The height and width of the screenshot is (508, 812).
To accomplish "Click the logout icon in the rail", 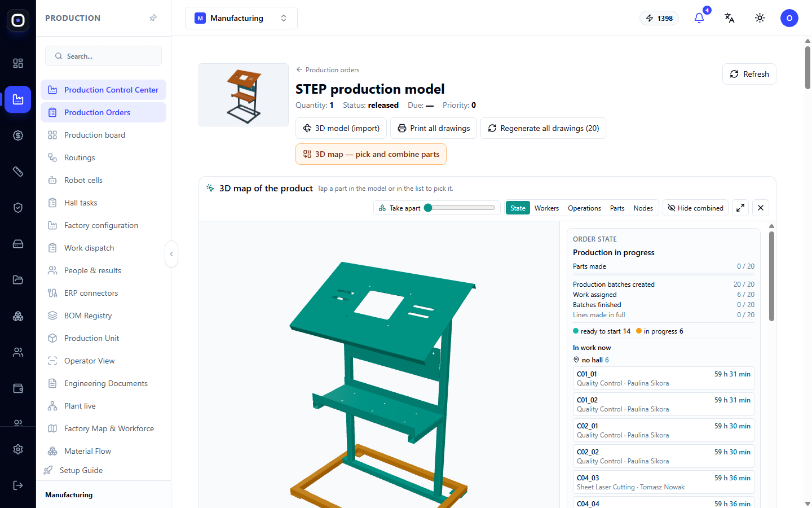I will pos(18,485).
